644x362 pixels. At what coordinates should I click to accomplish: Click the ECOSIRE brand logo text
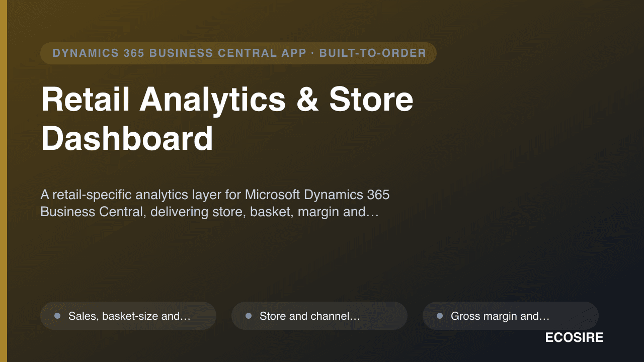[574, 337]
